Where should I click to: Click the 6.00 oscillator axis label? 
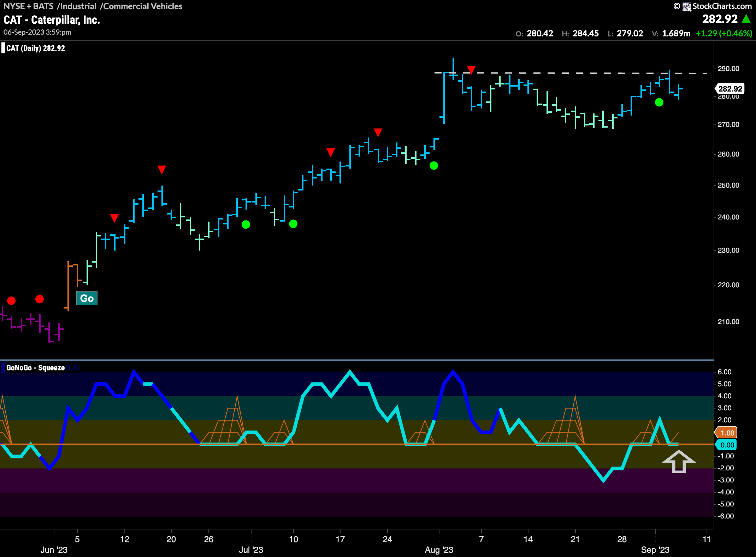click(725, 372)
